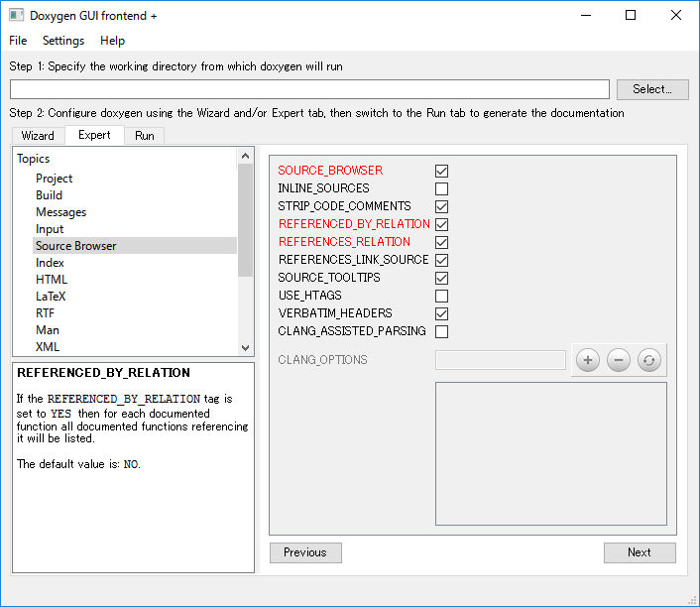Switch to the Expert tab
This screenshot has width=700, height=607.
click(94, 135)
